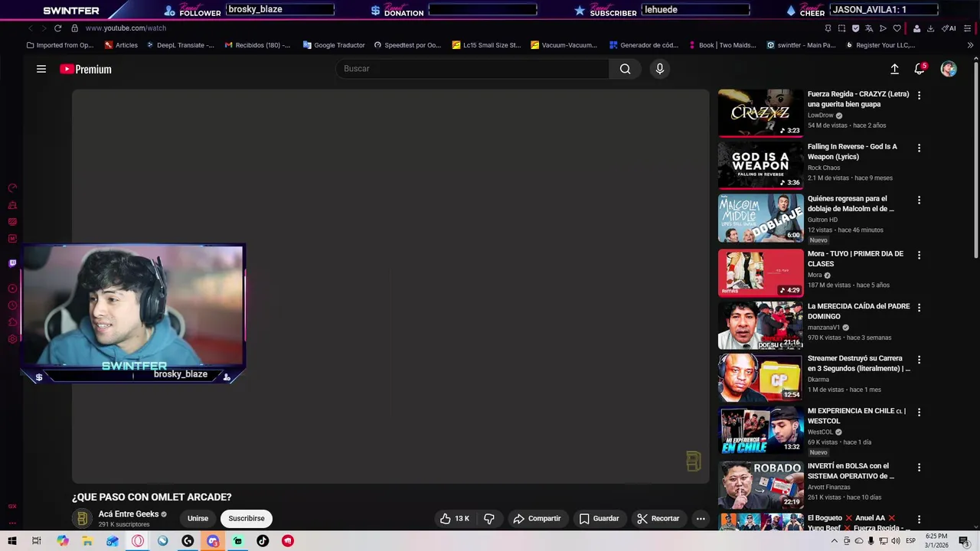Open Twitch panel in Opera GX sidebar
This screenshot has width=980, height=551.
tap(12, 263)
